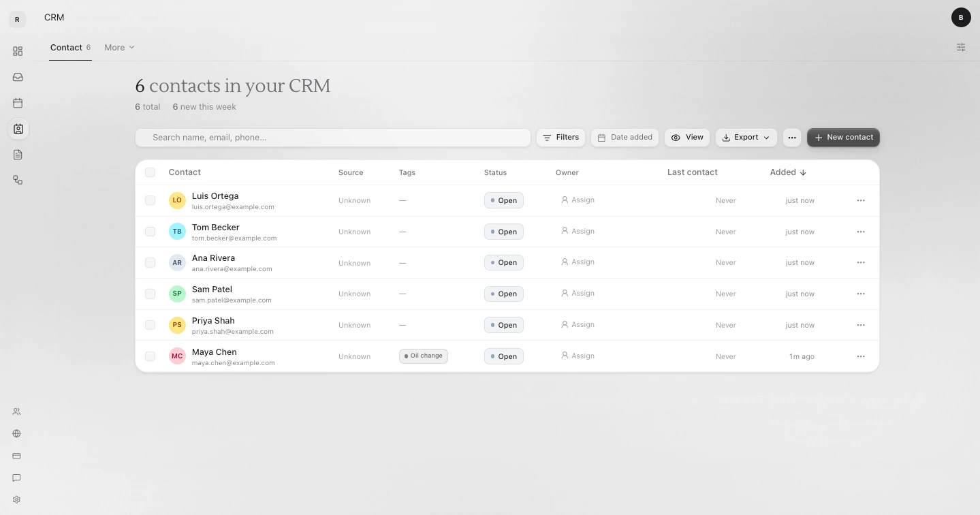Open the settings gear icon in sidebar
Image resolution: width=980 pixels, height=515 pixels.
pos(17,499)
